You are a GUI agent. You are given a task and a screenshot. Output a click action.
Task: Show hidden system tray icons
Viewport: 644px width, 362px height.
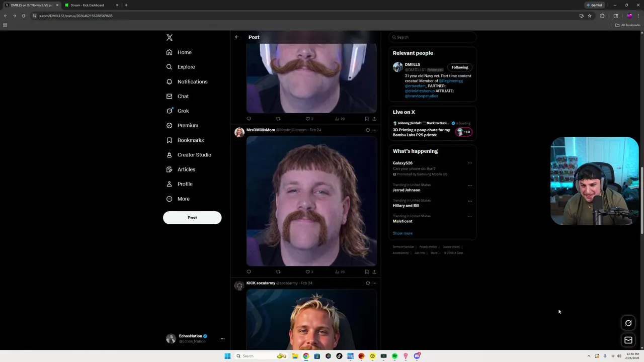click(589, 356)
